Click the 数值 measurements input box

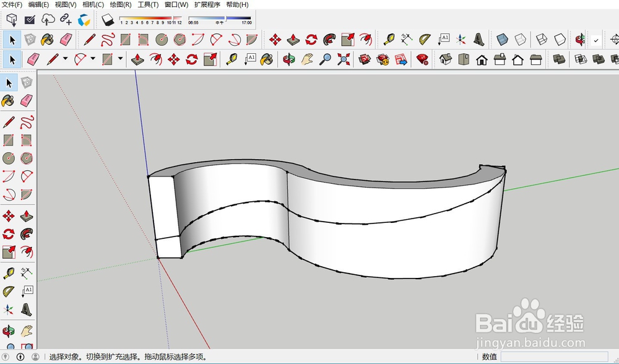pos(554,357)
